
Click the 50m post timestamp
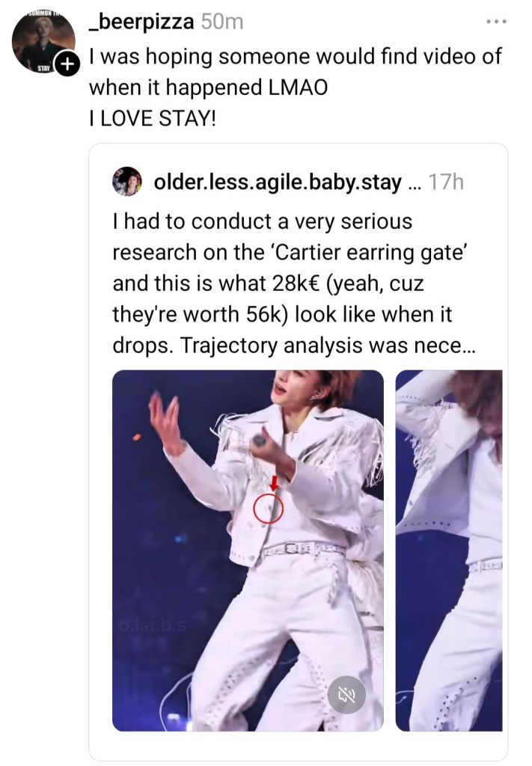click(x=223, y=22)
